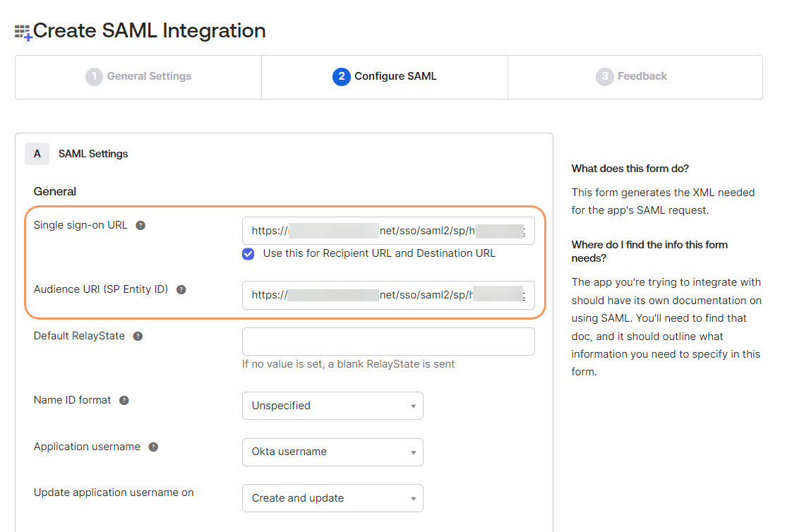Open Update application username on dropdown
The height and width of the screenshot is (532, 792).
[x=332, y=498]
